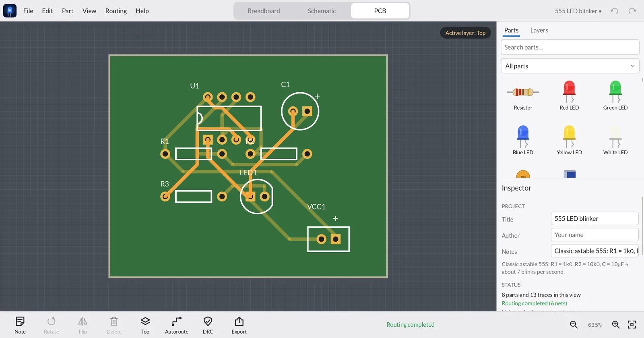
Task: Click the Active layer: Top badge
Action: pos(465,33)
